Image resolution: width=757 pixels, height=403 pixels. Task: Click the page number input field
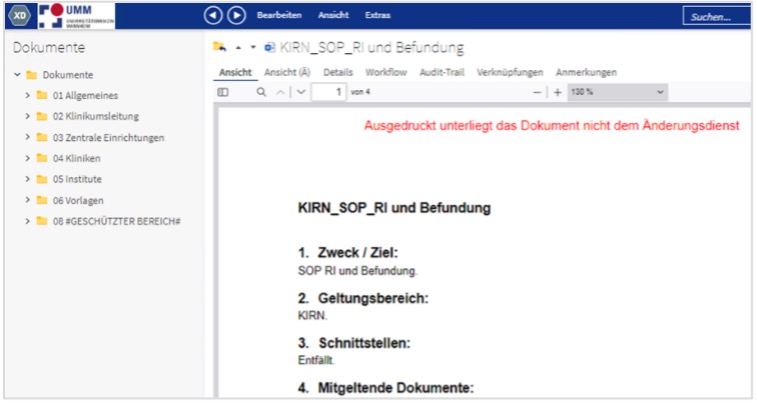329,92
